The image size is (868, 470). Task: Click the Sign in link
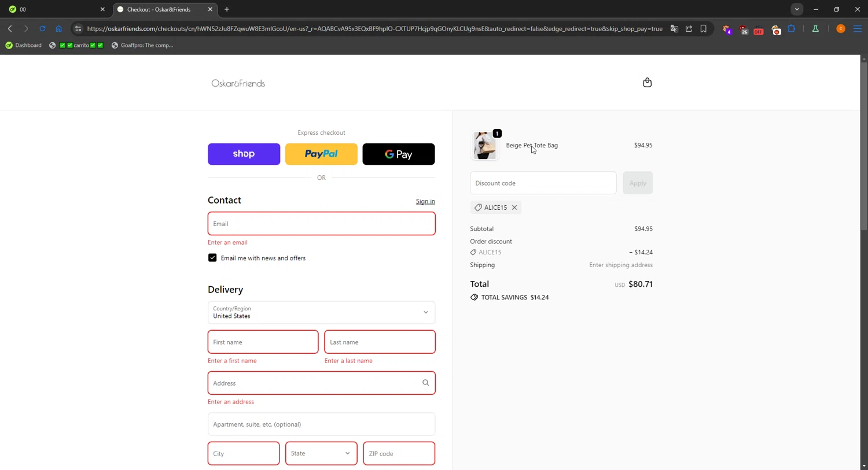coord(425,201)
